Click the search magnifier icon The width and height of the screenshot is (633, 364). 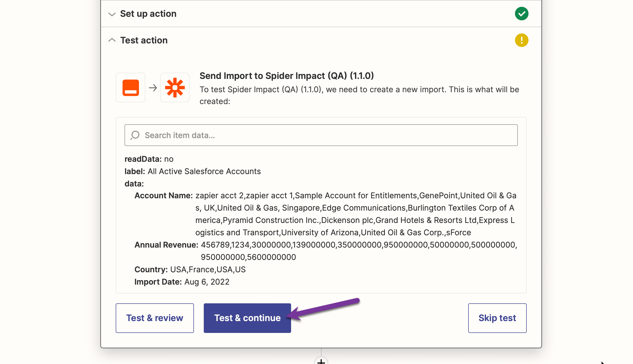[x=135, y=135]
